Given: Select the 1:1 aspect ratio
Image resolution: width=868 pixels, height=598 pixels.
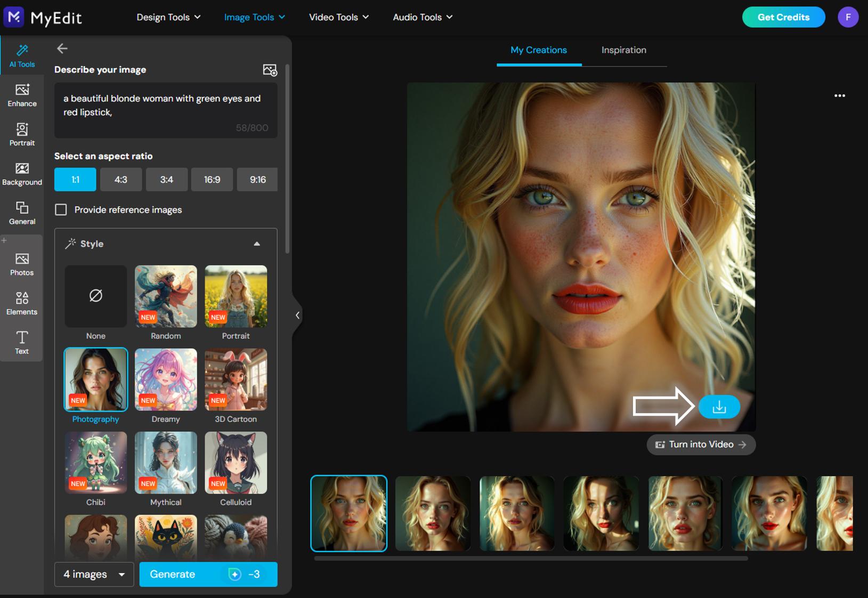Looking at the screenshot, I should point(75,180).
